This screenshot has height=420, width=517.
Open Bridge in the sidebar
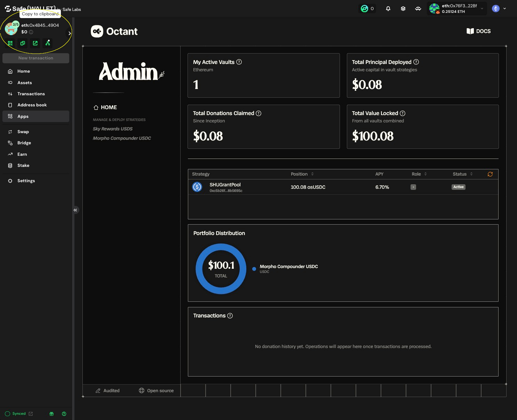click(x=36, y=143)
